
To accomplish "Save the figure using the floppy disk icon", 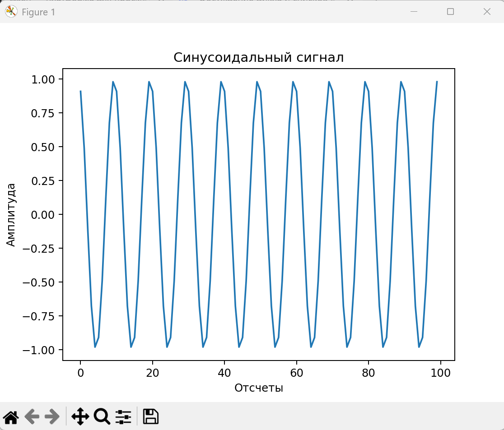I will (x=150, y=416).
